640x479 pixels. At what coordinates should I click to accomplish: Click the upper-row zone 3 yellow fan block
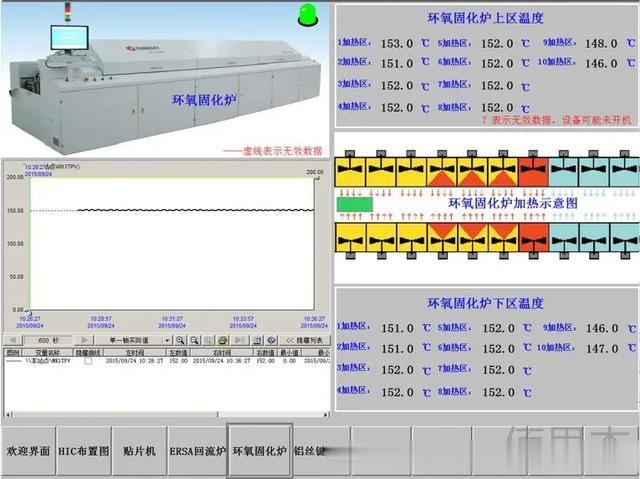point(411,172)
